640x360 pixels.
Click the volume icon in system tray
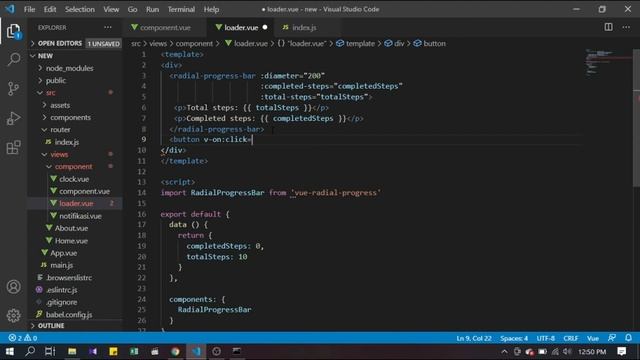click(567, 351)
